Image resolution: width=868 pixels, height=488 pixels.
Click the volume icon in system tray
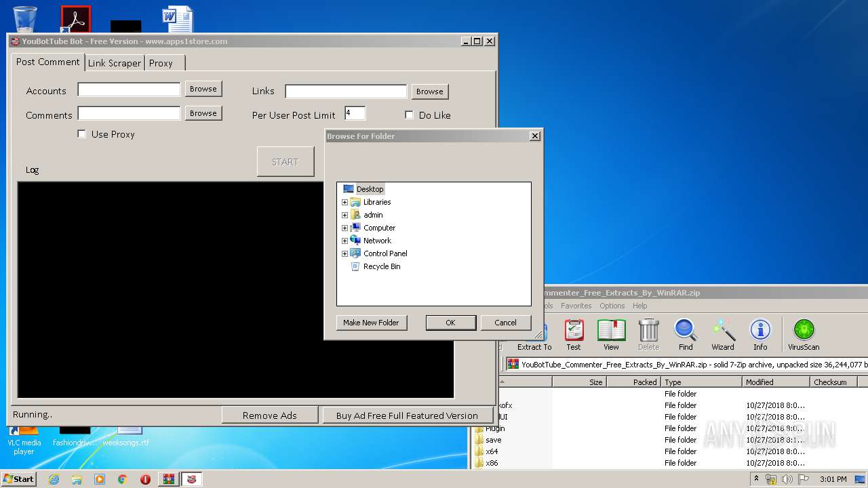786,479
